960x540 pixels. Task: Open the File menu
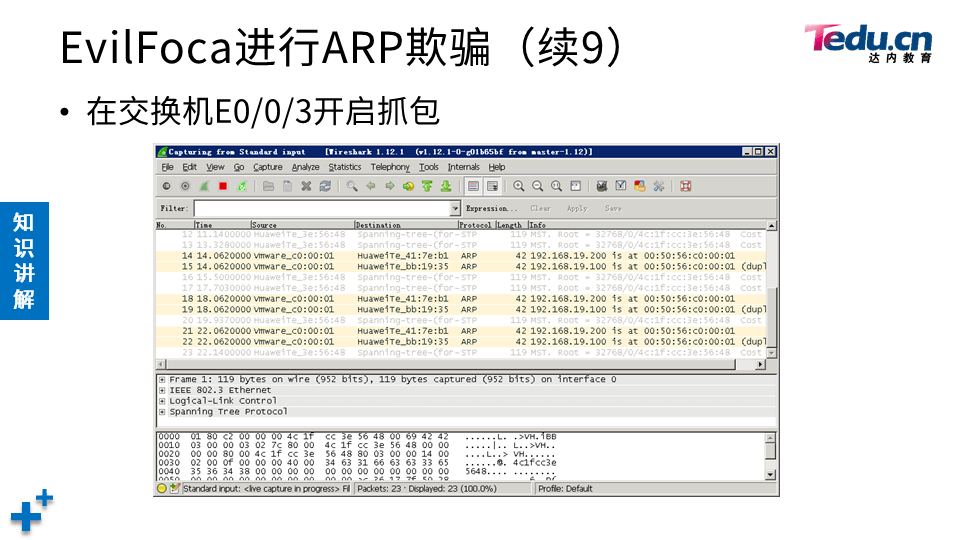[167, 167]
